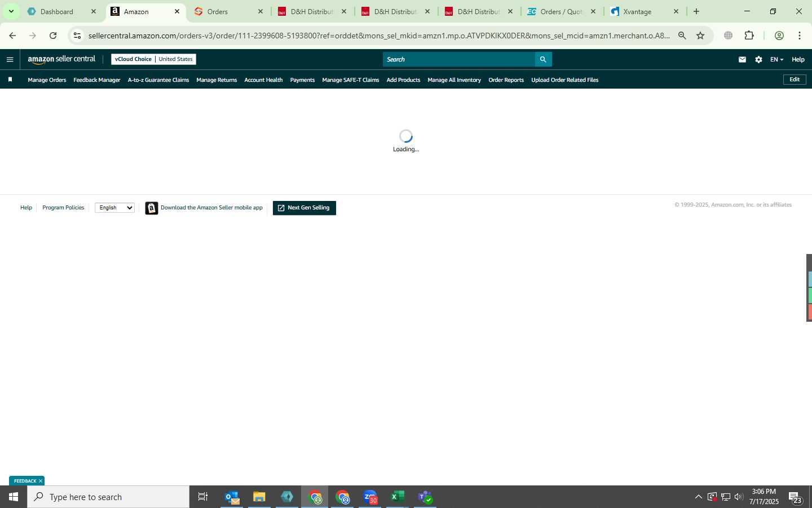
Task: Click the Windows taskbar search box
Action: pyautogui.click(x=108, y=497)
